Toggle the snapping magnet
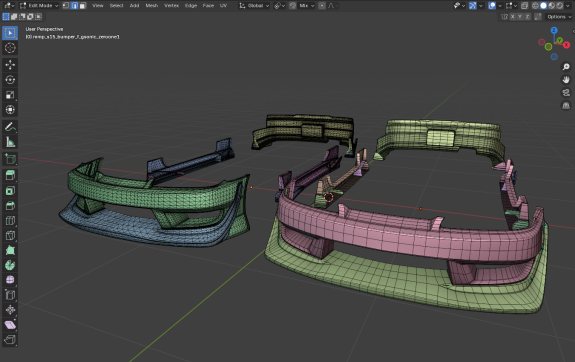 click(292, 6)
